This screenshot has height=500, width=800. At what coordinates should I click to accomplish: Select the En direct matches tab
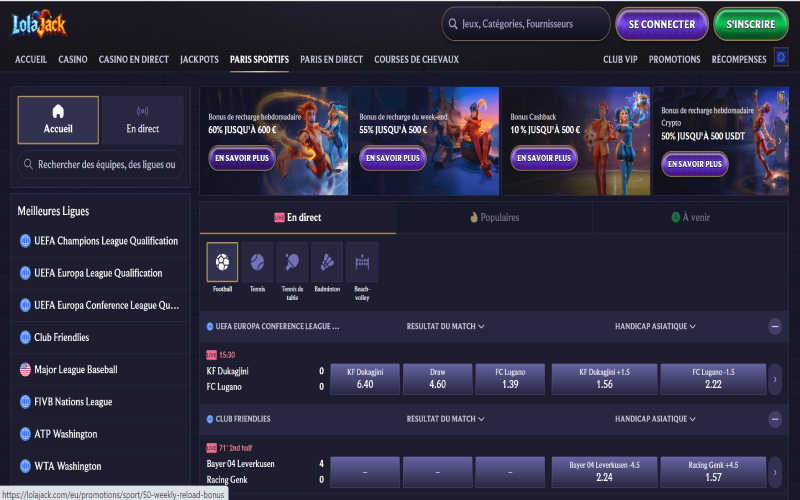click(x=298, y=217)
